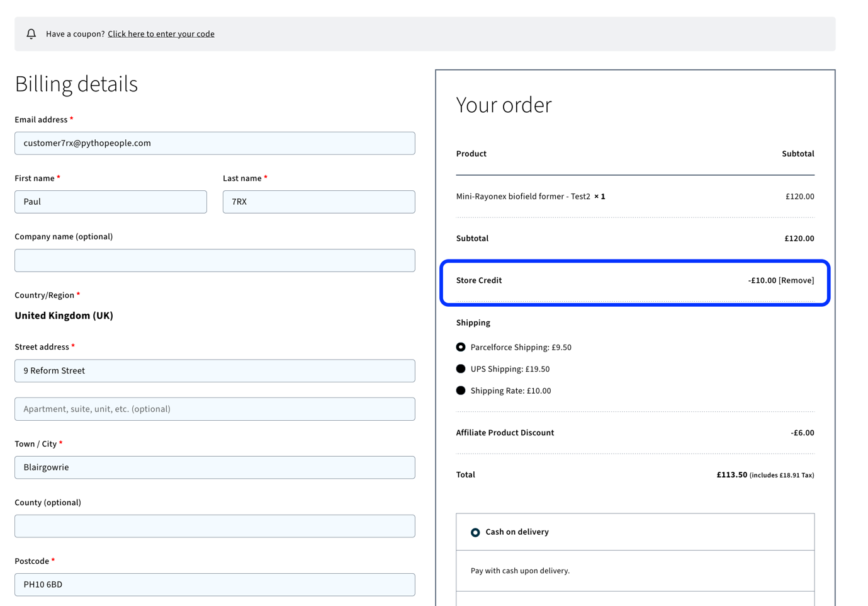Click the 'Last name' field label
The height and width of the screenshot is (606, 868).
coord(242,178)
